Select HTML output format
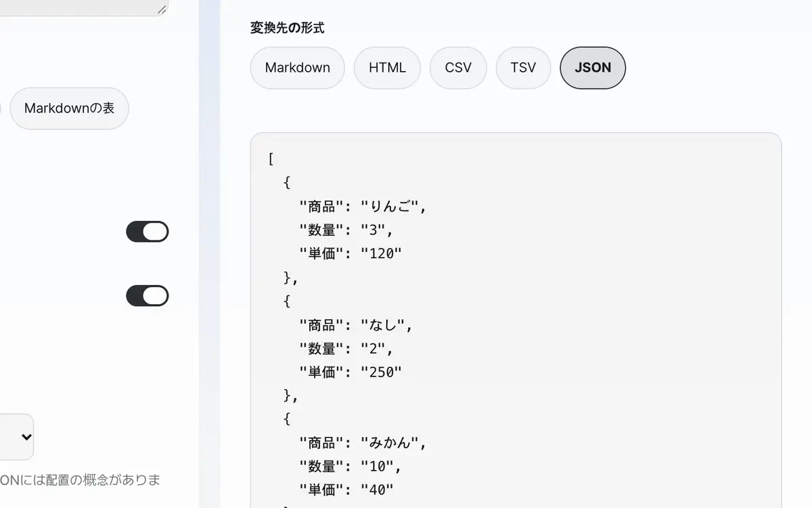The image size is (812, 508). point(387,68)
